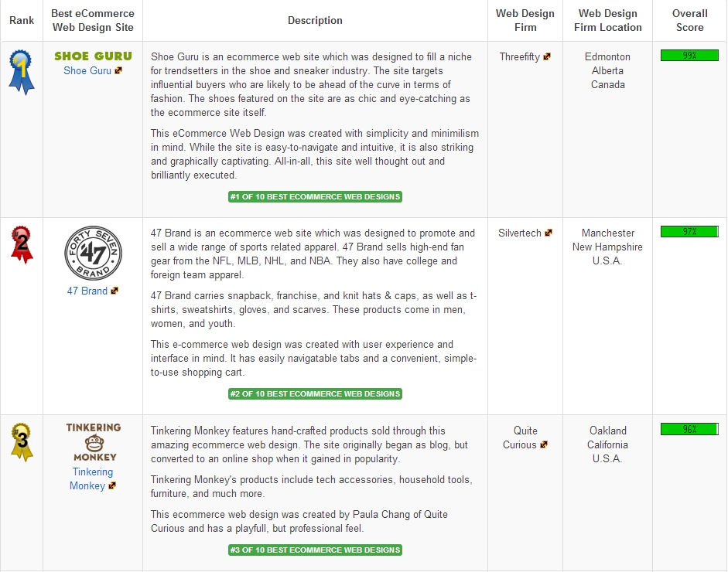Click the Overall Score column header

(689, 20)
